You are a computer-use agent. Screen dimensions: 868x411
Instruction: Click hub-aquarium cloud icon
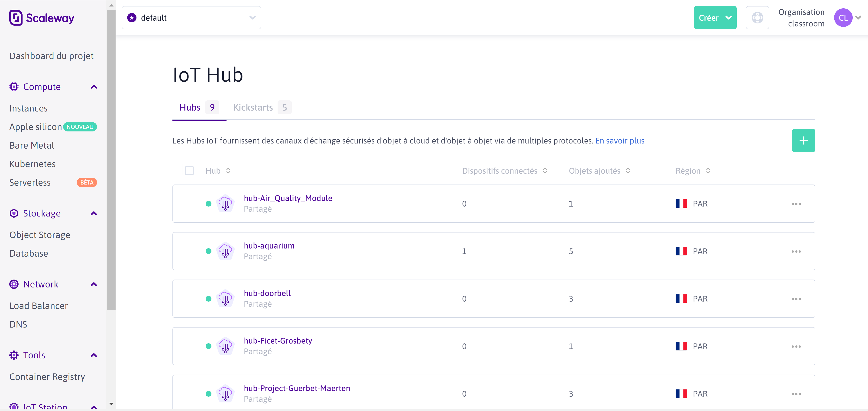coord(225,251)
